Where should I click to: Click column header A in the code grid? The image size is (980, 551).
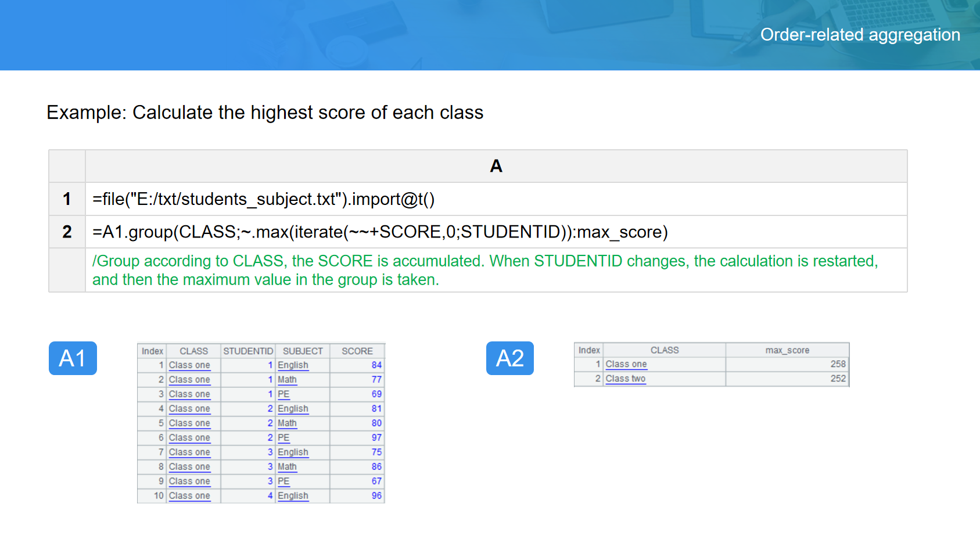[496, 166]
